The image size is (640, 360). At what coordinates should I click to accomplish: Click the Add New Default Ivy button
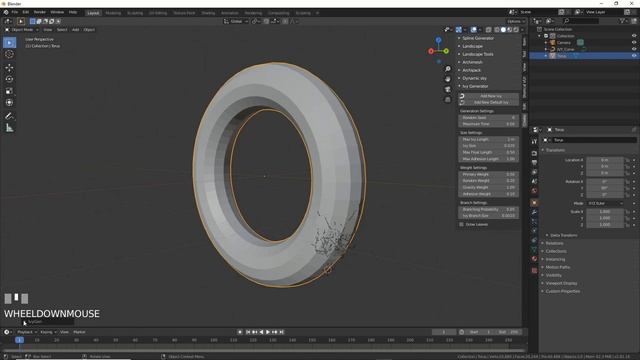tap(489, 102)
